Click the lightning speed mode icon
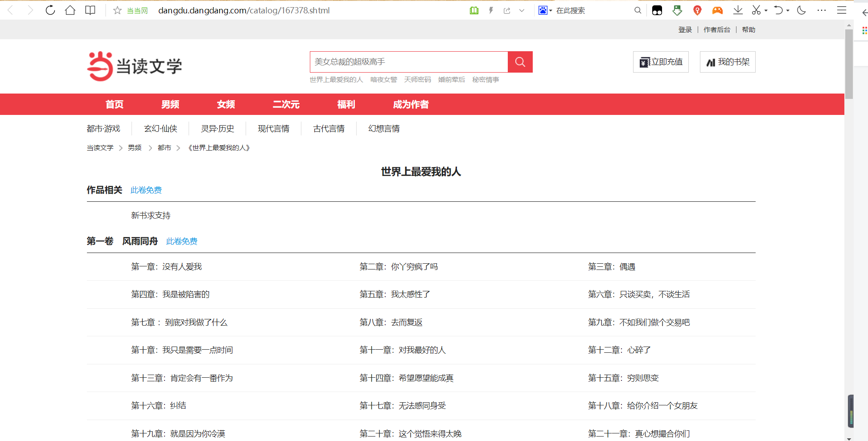 tap(491, 10)
